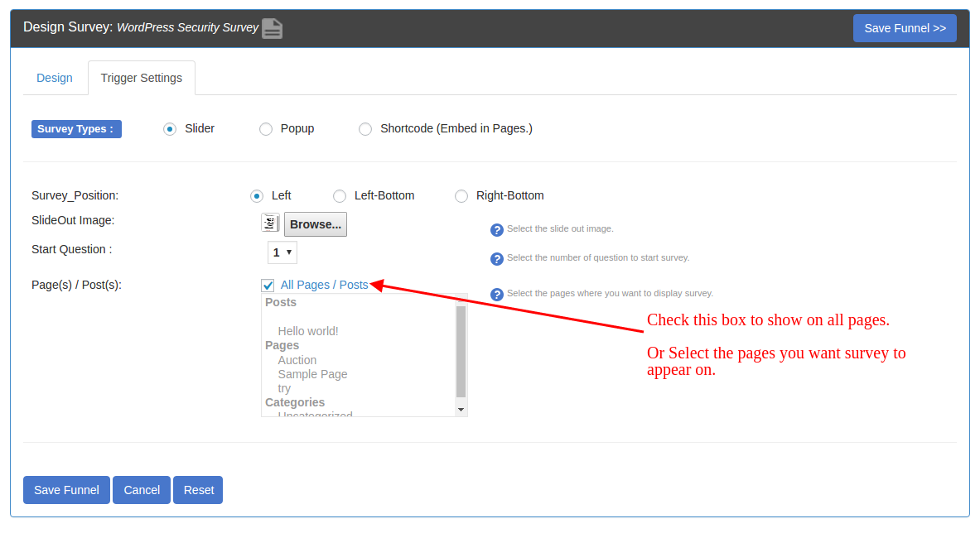Set survey position to Right-Bottom

[461, 196]
